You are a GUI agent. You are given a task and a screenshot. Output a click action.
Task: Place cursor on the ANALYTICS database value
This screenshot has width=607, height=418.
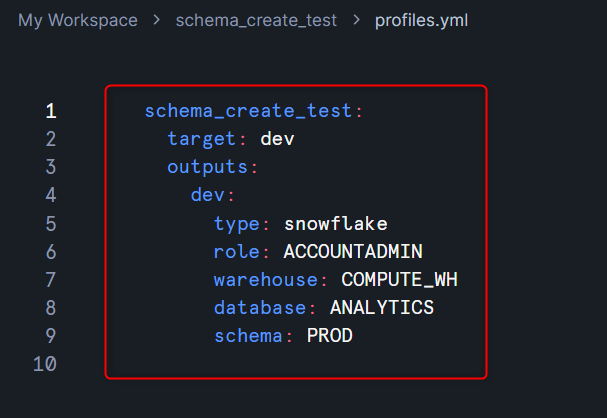[x=381, y=307]
